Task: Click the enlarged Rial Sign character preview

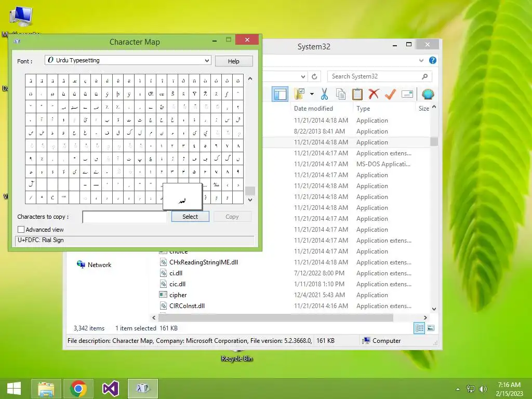Action: point(182,197)
